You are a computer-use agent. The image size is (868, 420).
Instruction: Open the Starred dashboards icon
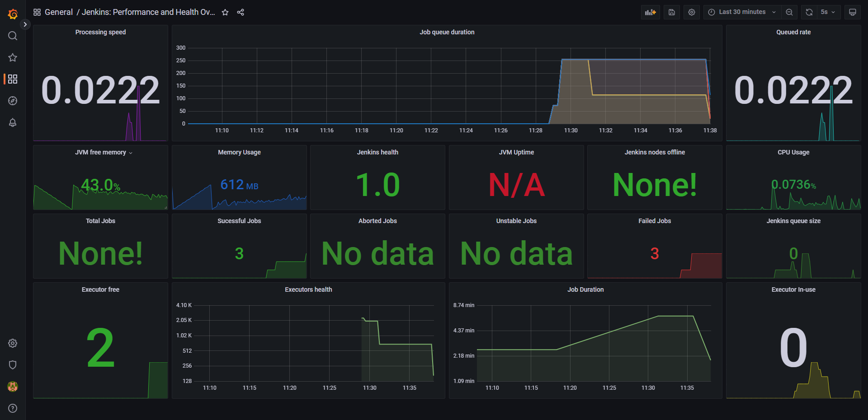coord(13,57)
